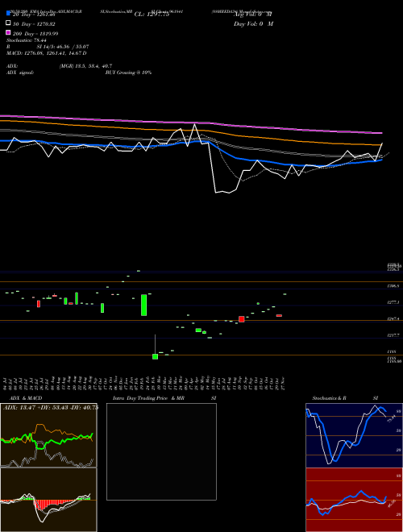The height and width of the screenshot is (532, 403).
Task: Click the 'MACD: 1276.08, 1261.41, 14.67 D' line
Action: click(47, 53)
